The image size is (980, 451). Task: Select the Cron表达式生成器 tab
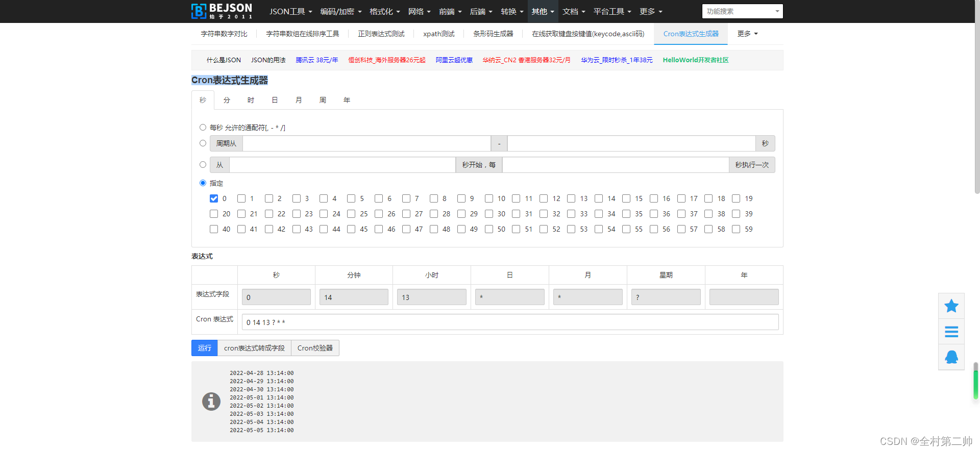pos(691,34)
